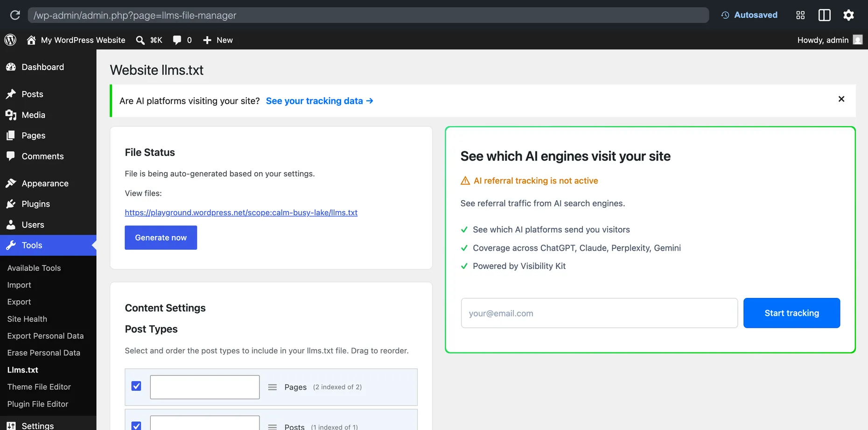Open Erase Personal Data submenu item

point(44,353)
